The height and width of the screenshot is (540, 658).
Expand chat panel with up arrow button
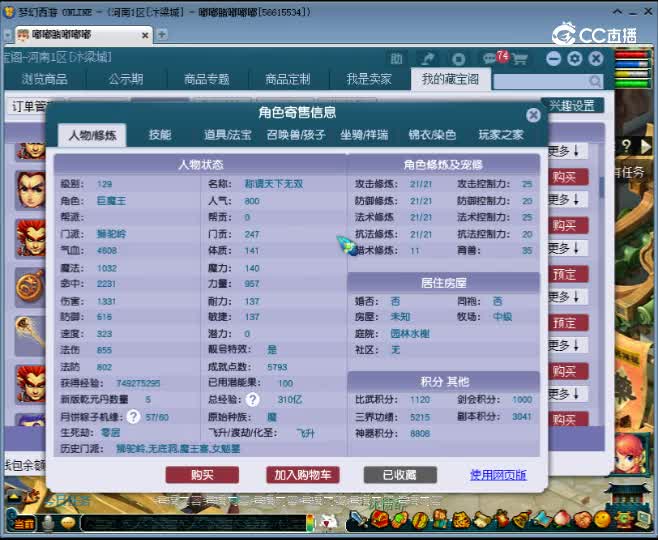coord(14,498)
